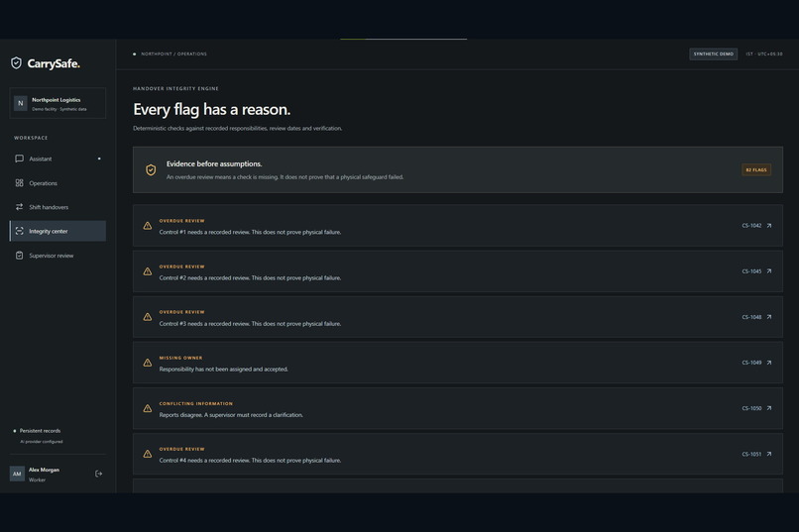Click warning triangle on Control #1 flag
The image size is (799, 532).
pyautogui.click(x=148, y=226)
